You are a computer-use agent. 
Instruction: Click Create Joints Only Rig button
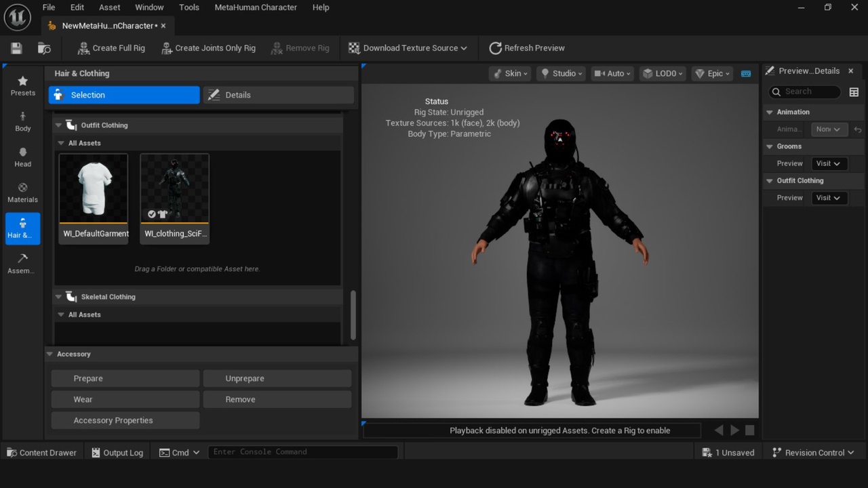[209, 48]
